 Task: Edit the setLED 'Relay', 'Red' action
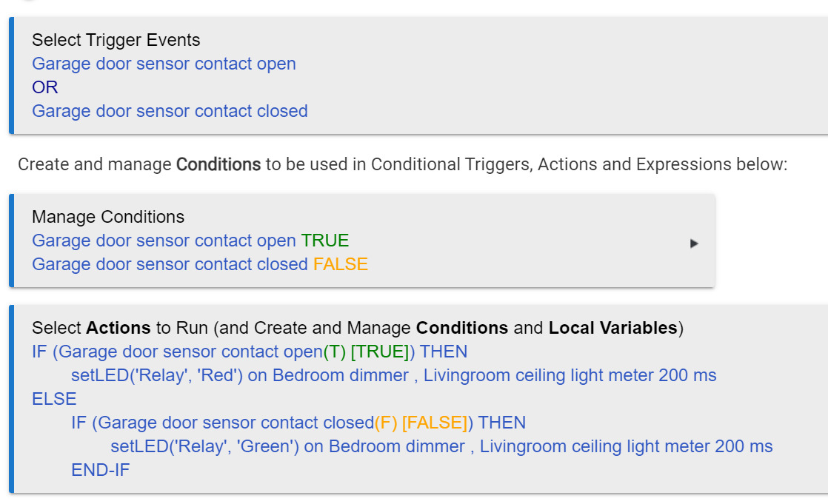393,375
